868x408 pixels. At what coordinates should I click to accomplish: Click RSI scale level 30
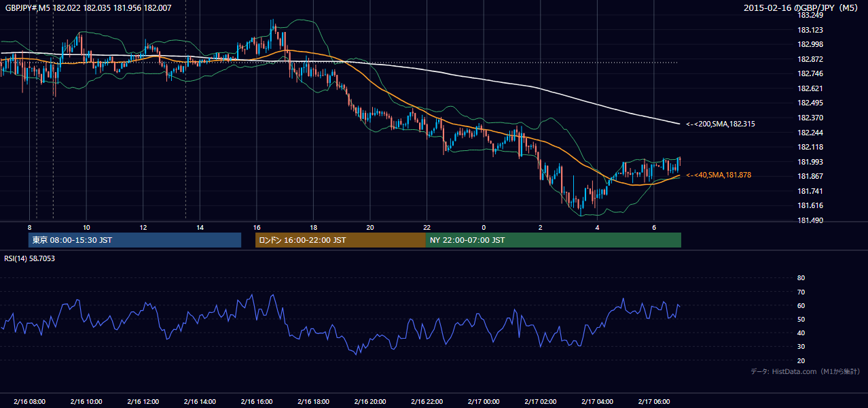point(801,347)
